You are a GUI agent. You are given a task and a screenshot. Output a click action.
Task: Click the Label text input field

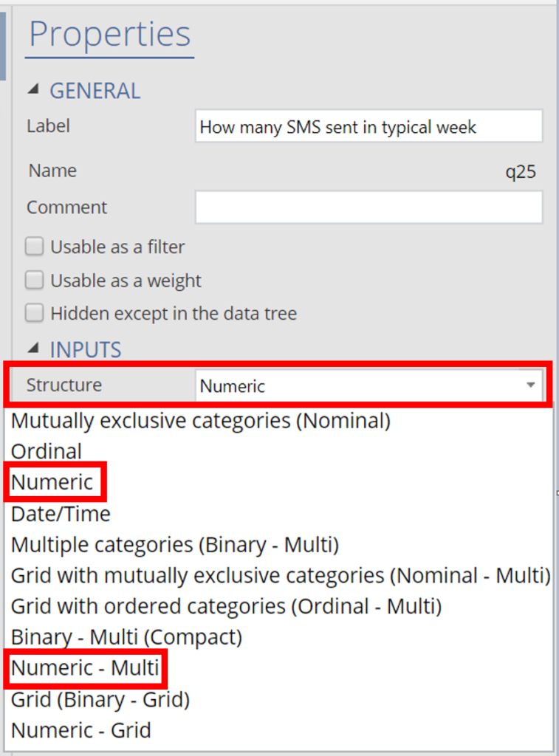click(368, 126)
